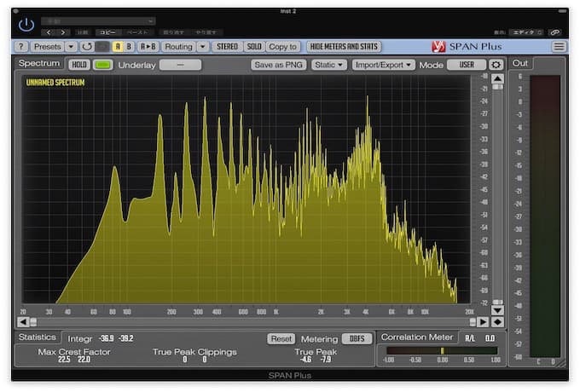Expand the Presets dropdown arrow

71,47
